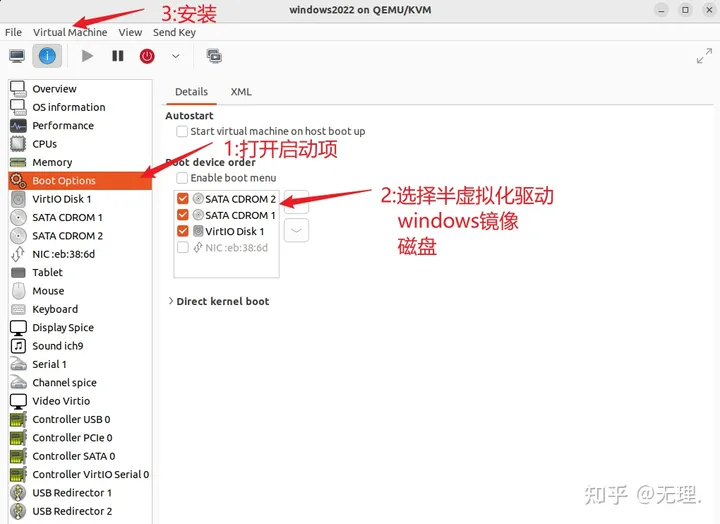Select Mouse icon in sidebar
The image size is (720, 524).
(x=18, y=291)
